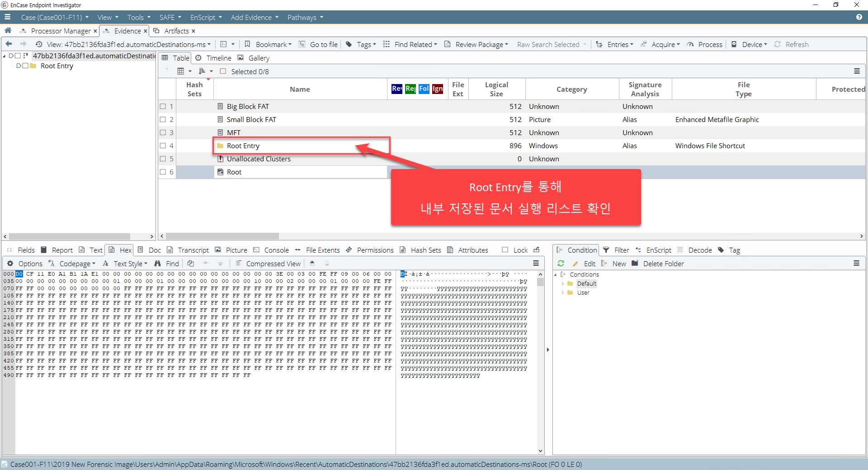
Task: Check the checkbox for row 6 Root
Action: coord(163,172)
